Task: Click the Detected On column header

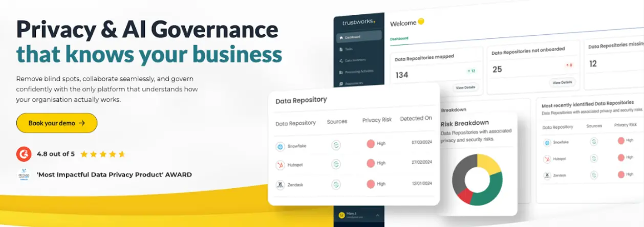Action: tap(416, 119)
